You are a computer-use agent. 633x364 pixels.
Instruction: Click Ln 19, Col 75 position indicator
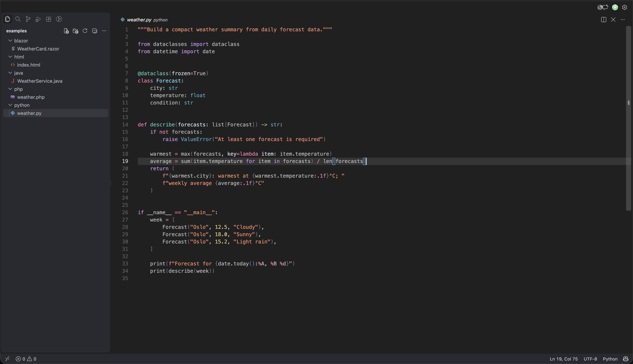564,359
